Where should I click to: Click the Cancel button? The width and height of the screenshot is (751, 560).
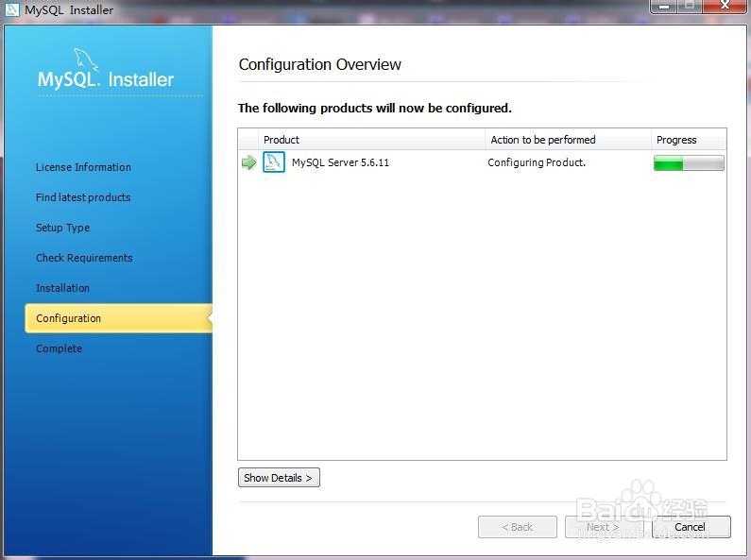coord(691,527)
